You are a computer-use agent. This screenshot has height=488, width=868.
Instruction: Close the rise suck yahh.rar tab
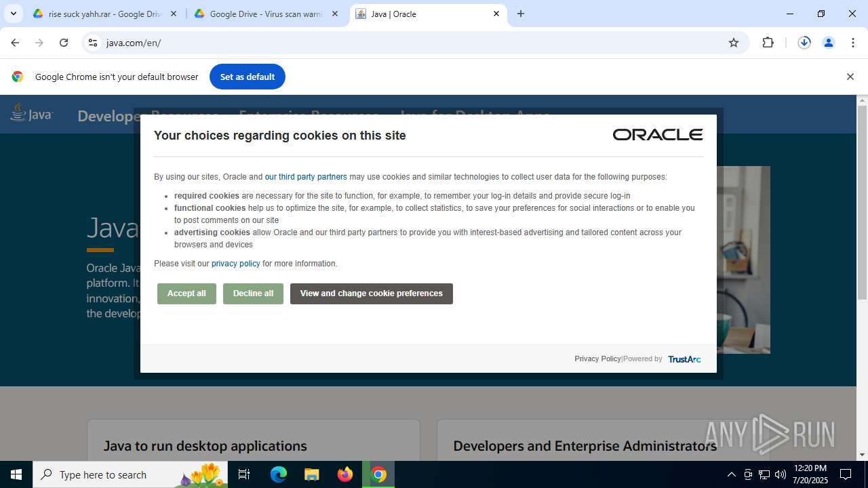point(173,14)
